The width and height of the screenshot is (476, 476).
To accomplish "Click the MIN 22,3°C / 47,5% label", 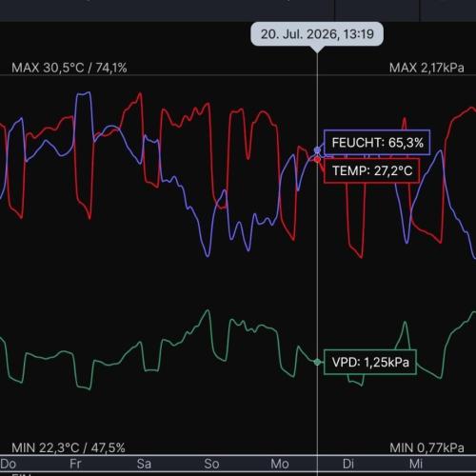I will pyautogui.click(x=69, y=447).
